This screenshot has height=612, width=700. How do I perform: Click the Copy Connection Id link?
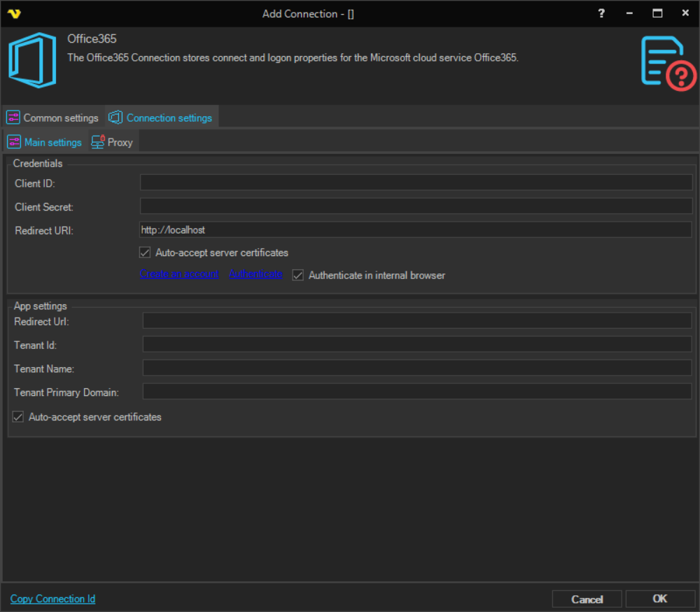(x=52, y=599)
